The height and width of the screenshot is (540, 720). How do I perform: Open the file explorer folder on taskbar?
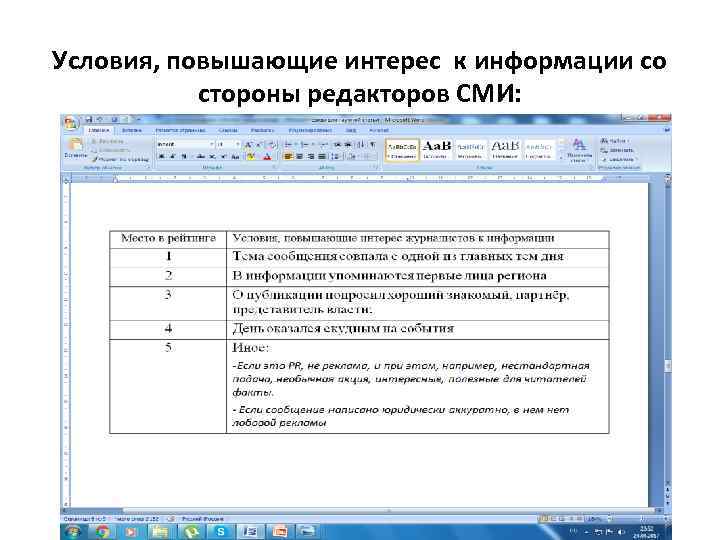pos(160,532)
